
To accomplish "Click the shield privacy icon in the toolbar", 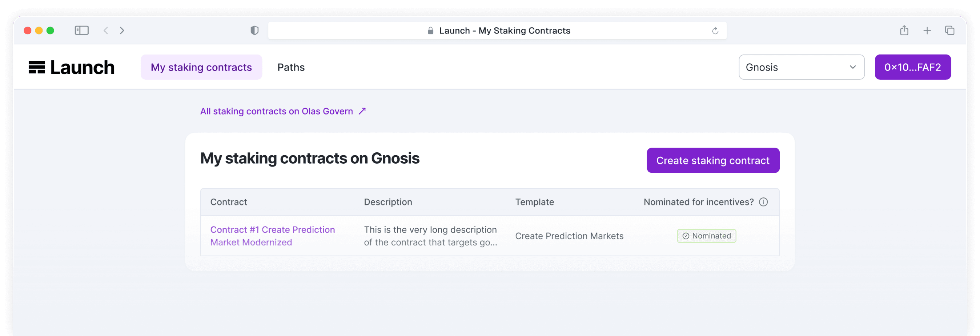I will pyautogui.click(x=254, y=31).
